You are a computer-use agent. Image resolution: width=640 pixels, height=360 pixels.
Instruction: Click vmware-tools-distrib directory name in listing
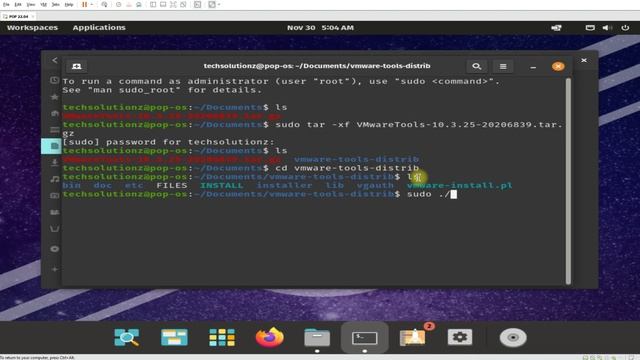click(x=356, y=159)
